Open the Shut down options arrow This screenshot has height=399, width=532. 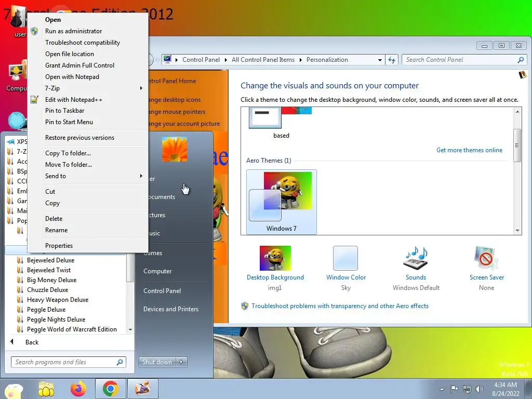pyautogui.click(x=181, y=362)
